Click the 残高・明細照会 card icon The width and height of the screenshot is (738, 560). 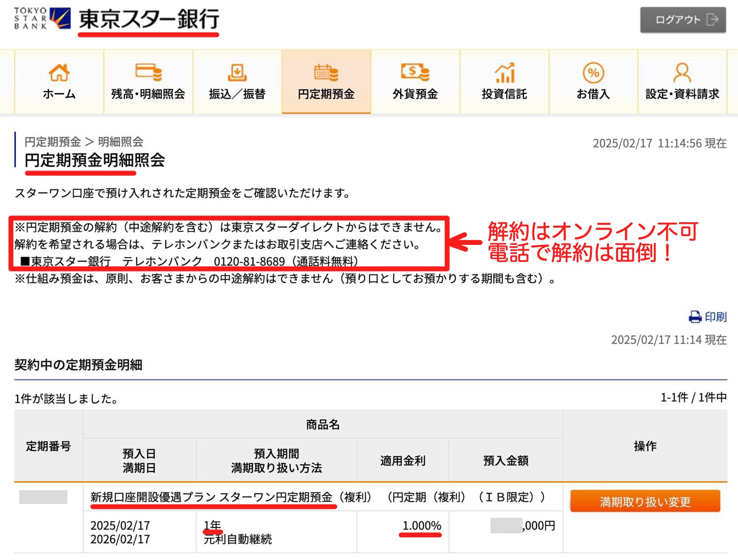pyautogui.click(x=149, y=73)
